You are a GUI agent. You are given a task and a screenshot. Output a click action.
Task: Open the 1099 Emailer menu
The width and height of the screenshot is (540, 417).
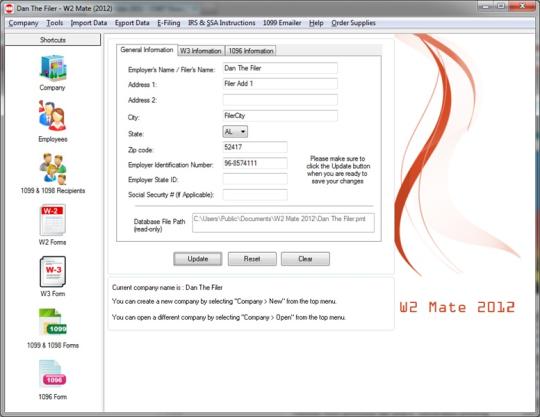pyautogui.click(x=282, y=23)
